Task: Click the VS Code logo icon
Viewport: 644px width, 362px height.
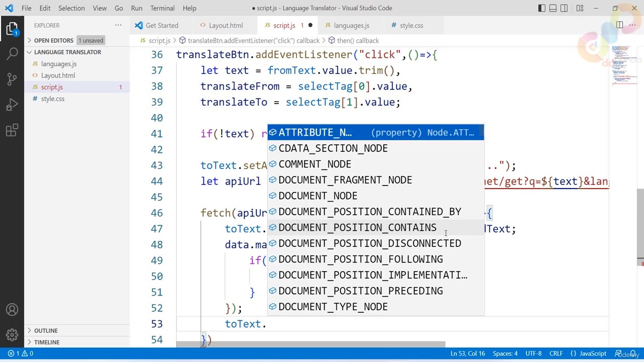Action: click(9, 8)
